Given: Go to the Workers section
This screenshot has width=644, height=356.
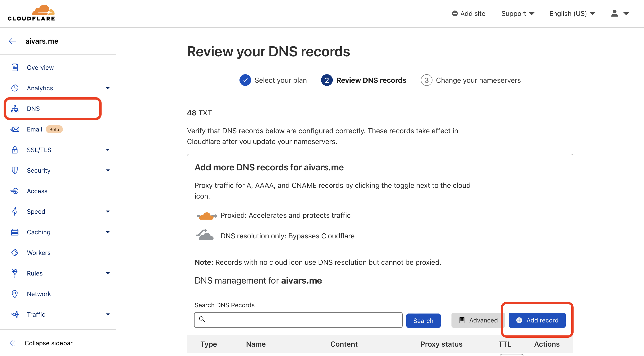Looking at the screenshot, I should (38, 253).
